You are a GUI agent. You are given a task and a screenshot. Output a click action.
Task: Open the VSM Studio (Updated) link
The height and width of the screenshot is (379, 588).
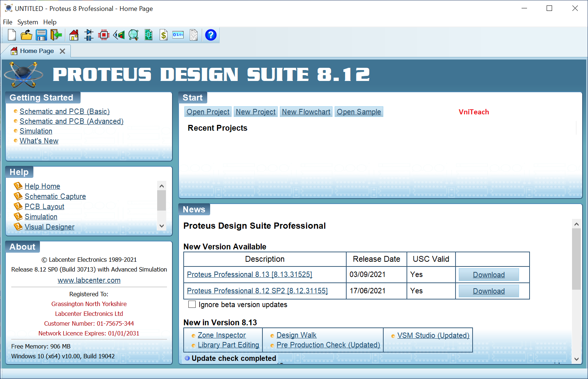pyautogui.click(x=433, y=335)
